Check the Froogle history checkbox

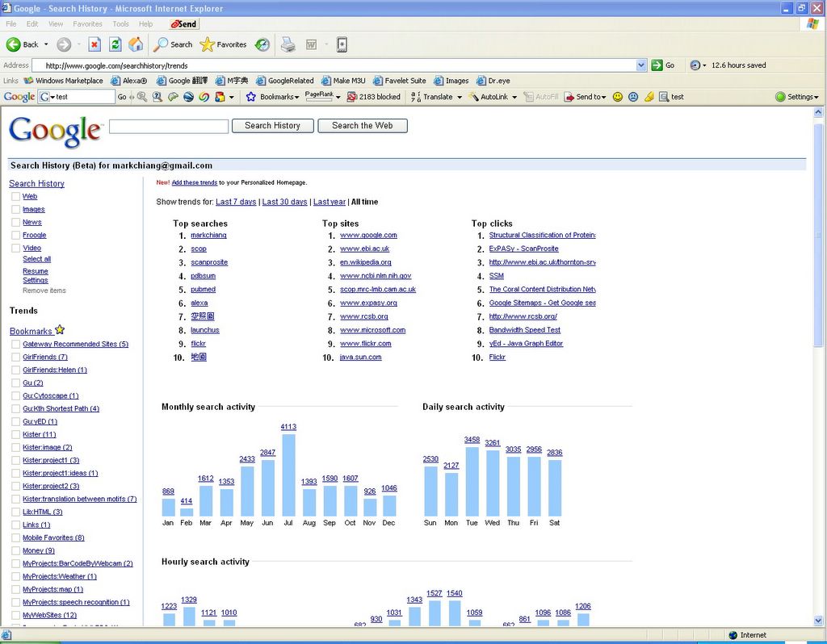click(16, 236)
